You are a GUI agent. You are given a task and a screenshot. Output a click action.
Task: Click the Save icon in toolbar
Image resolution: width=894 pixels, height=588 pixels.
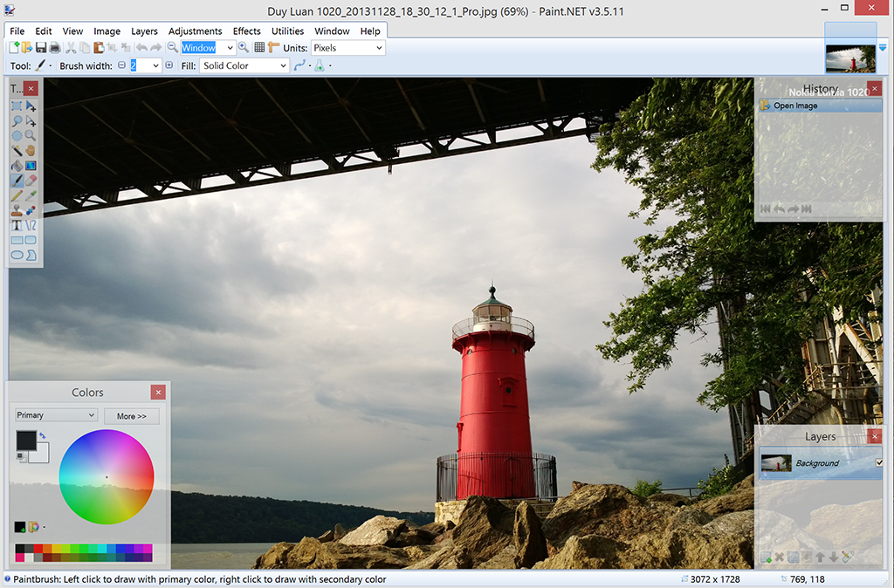pos(41,48)
